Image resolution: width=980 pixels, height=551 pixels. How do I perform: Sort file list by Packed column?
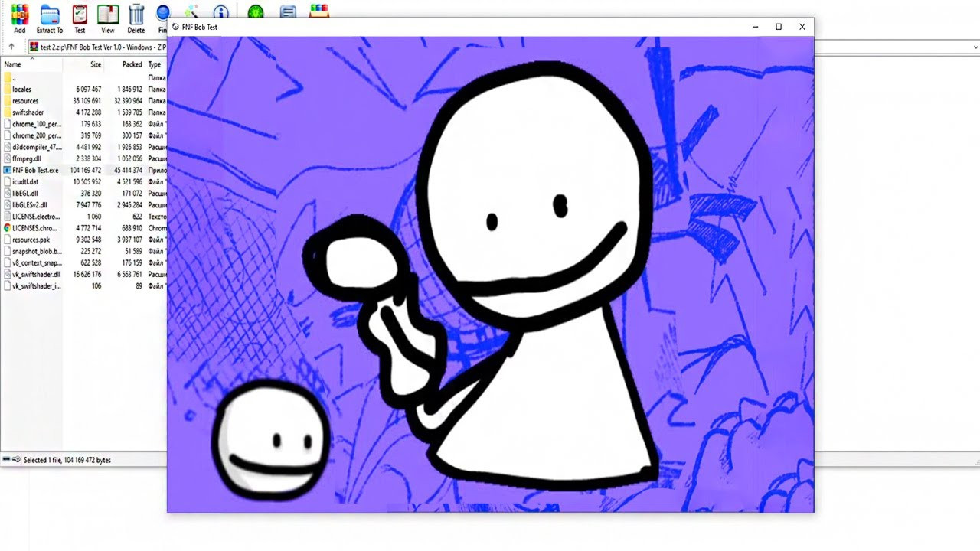point(124,64)
